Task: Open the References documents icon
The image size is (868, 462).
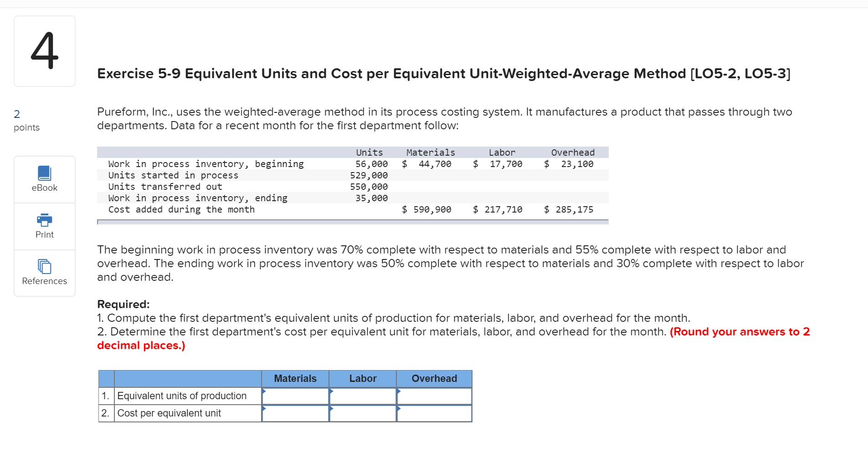Action: 44,266
